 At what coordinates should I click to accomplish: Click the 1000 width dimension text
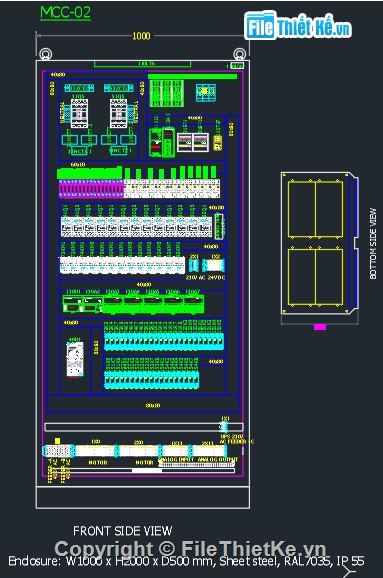point(141,36)
